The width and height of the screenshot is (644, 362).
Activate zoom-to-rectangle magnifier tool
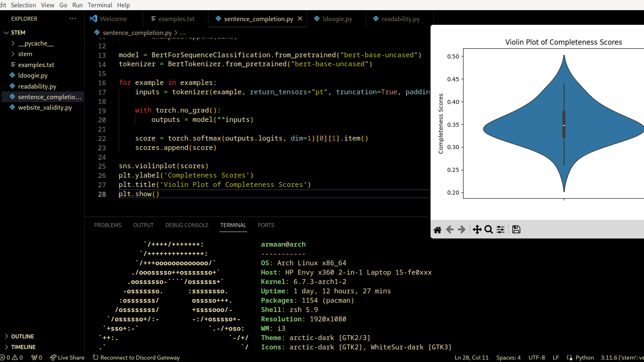(x=489, y=230)
